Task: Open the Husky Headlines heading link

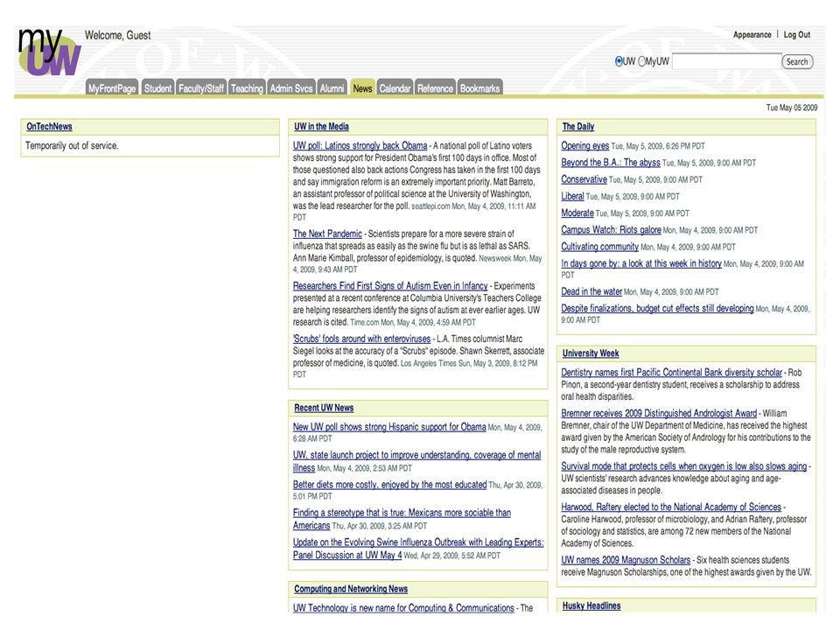Action: tap(591, 605)
